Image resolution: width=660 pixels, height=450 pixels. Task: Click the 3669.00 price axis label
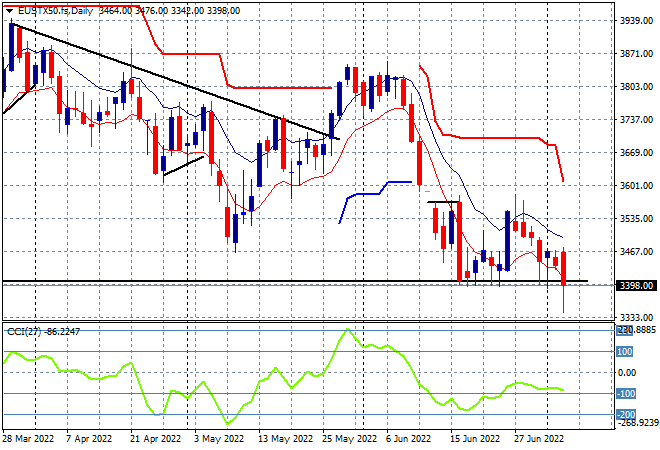[636, 153]
